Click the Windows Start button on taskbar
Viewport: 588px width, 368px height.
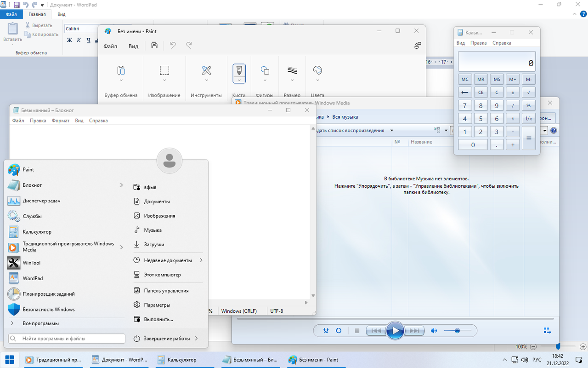9,360
